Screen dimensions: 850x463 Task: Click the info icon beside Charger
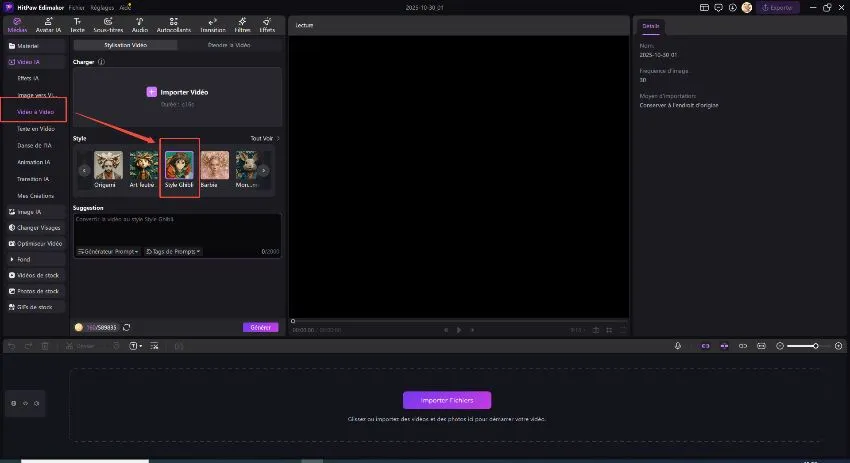pyautogui.click(x=102, y=62)
